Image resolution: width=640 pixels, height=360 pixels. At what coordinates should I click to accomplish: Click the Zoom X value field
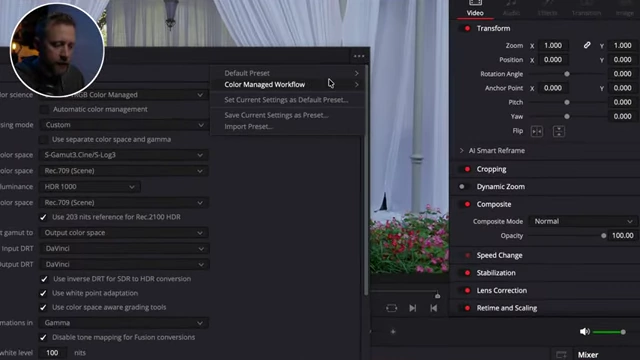553,45
